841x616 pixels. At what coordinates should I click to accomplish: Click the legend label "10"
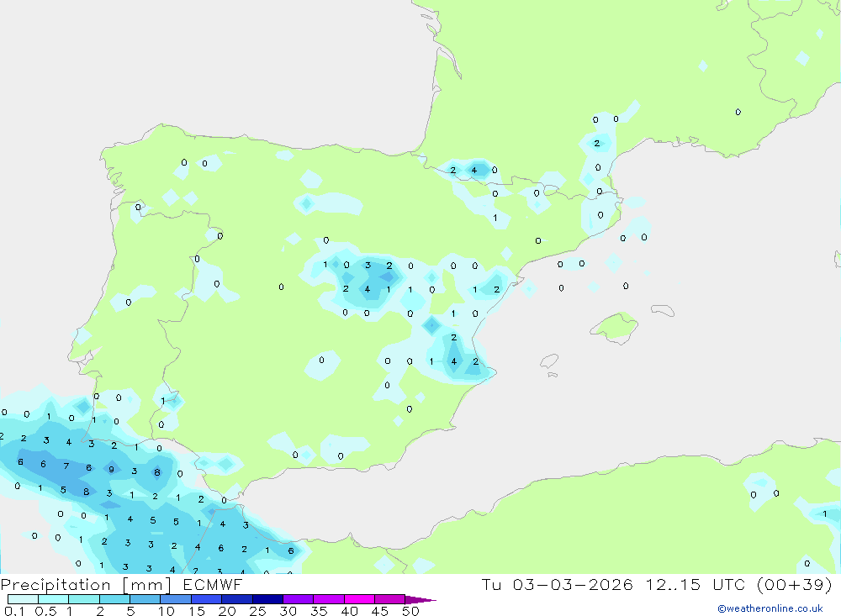(x=167, y=611)
